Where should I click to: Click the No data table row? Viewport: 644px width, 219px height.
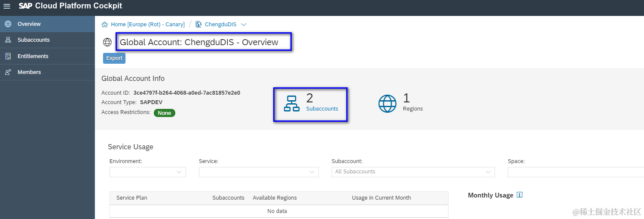pos(279,211)
